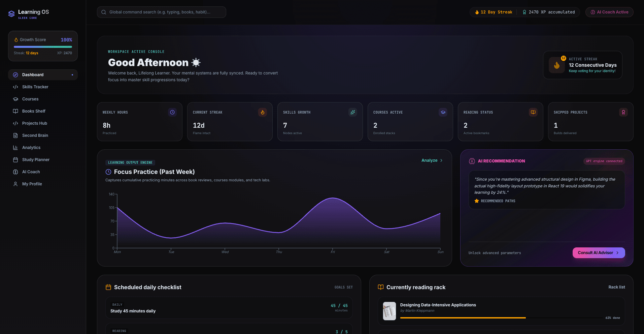Click the book icon beside Currently reading rack
Screen dimensions: 644x334
tap(381, 287)
